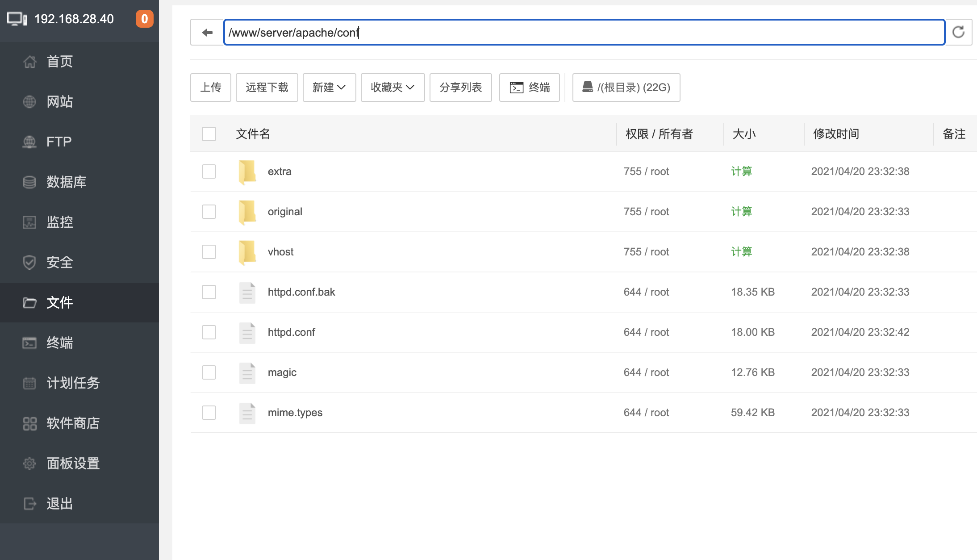The height and width of the screenshot is (560, 977).
Task: Open the 安全 (security) section
Action: 59,263
